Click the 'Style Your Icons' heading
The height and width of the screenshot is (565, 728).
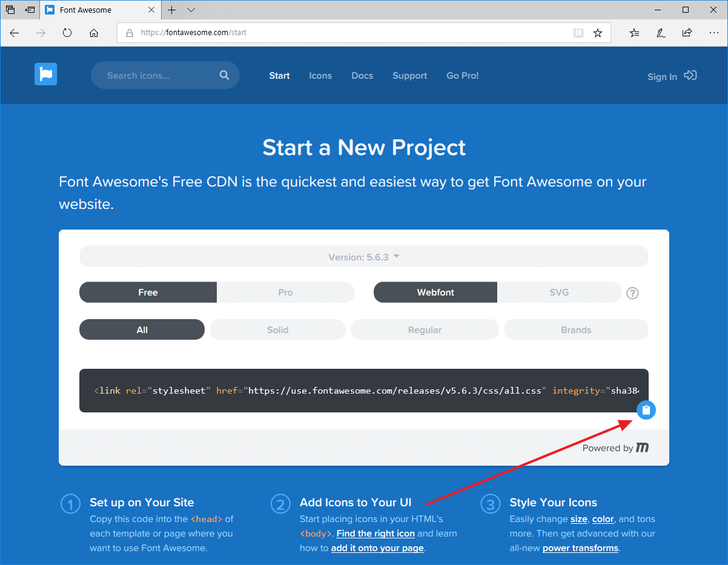[554, 502]
